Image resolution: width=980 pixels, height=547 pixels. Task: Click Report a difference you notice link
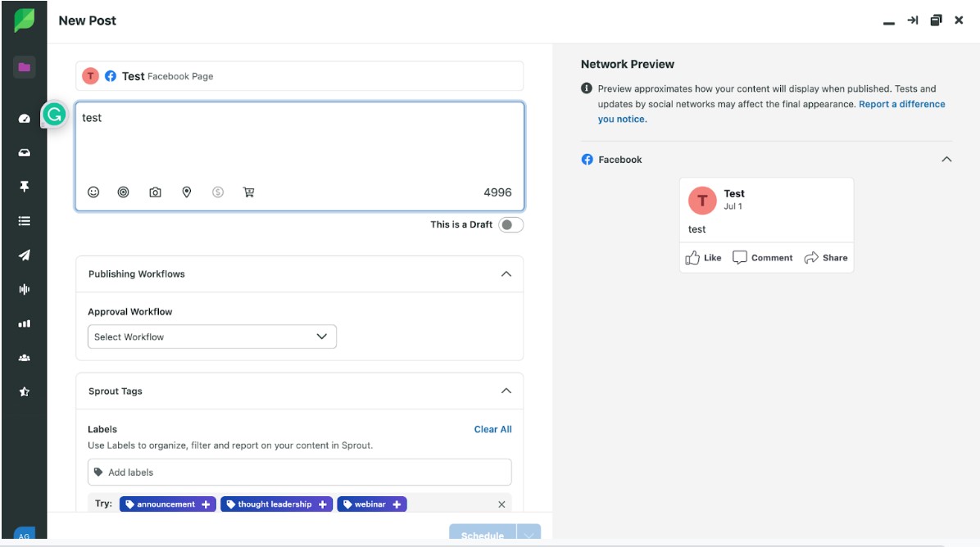click(902, 104)
